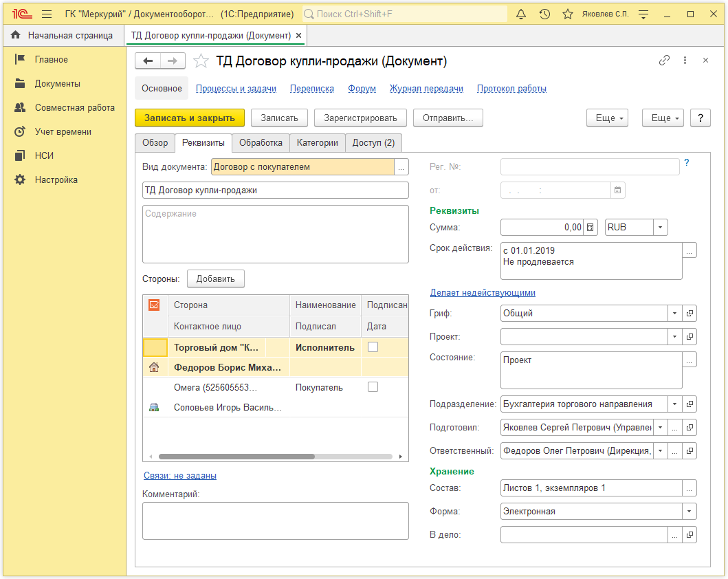Open the Форма dropdown list
This screenshot has width=728, height=579.
pyautogui.click(x=689, y=512)
